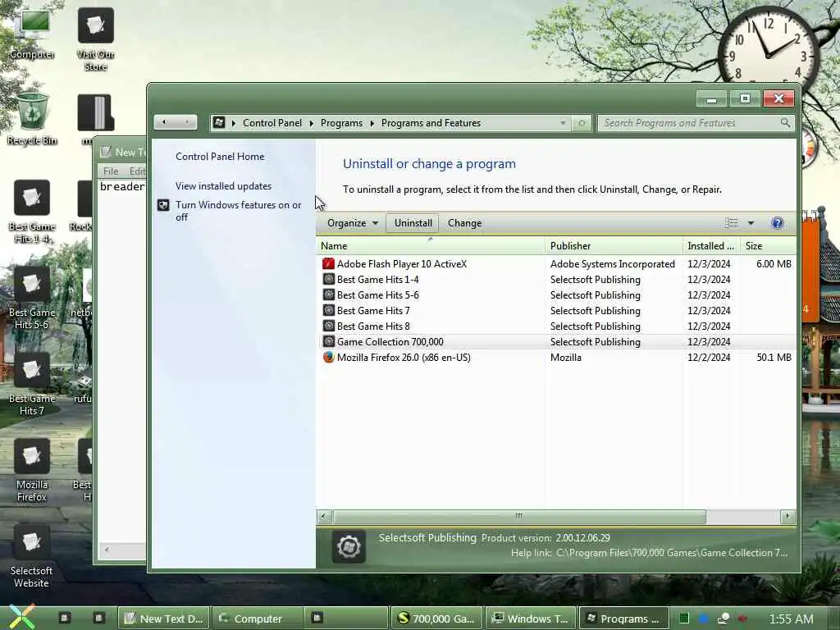Expand arrow after Control Panel breadcrumb
The height and width of the screenshot is (630, 840).
[x=311, y=123]
